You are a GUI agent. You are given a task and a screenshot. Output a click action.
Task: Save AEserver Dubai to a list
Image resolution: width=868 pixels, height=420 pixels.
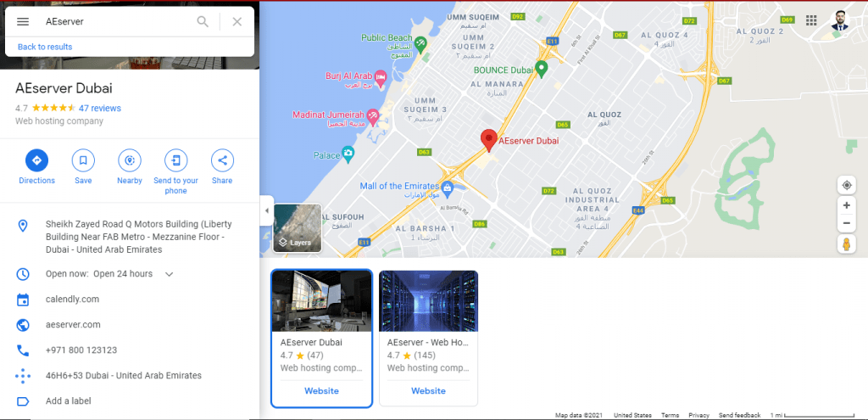click(83, 160)
